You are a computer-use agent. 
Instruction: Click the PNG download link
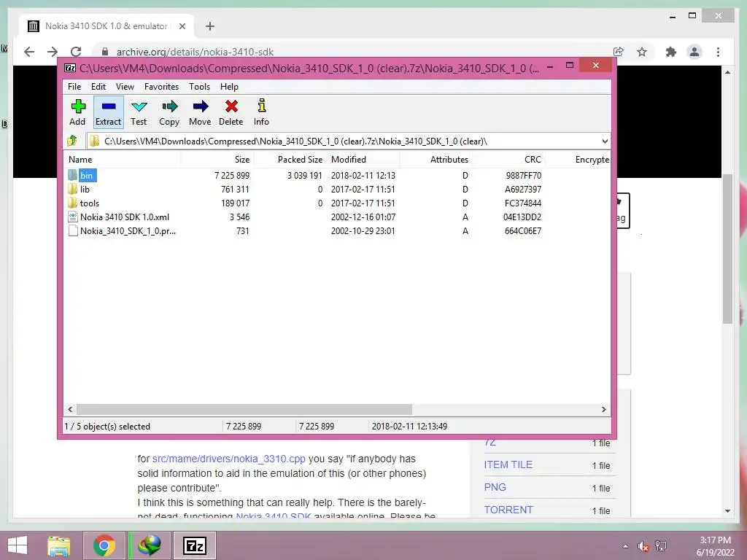[x=495, y=487]
